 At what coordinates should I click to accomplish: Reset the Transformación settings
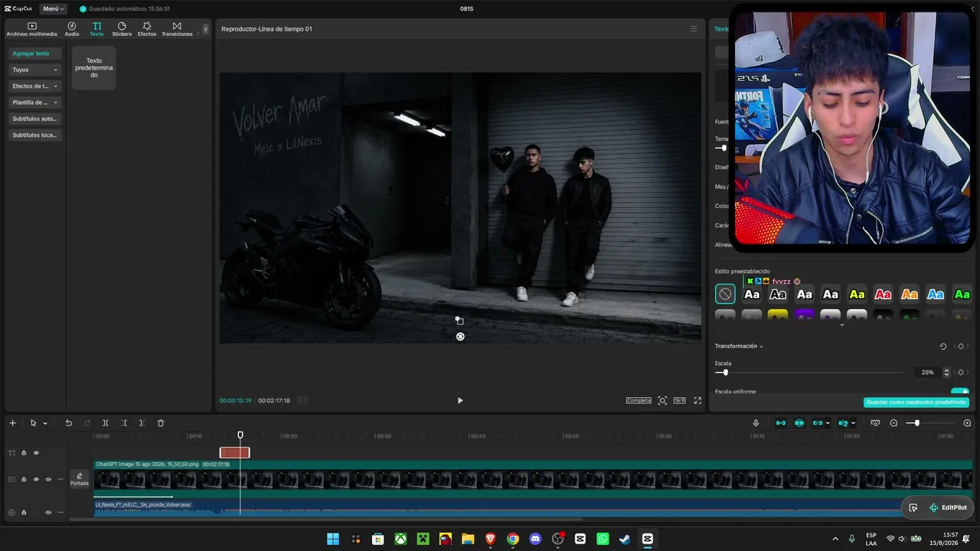point(943,347)
